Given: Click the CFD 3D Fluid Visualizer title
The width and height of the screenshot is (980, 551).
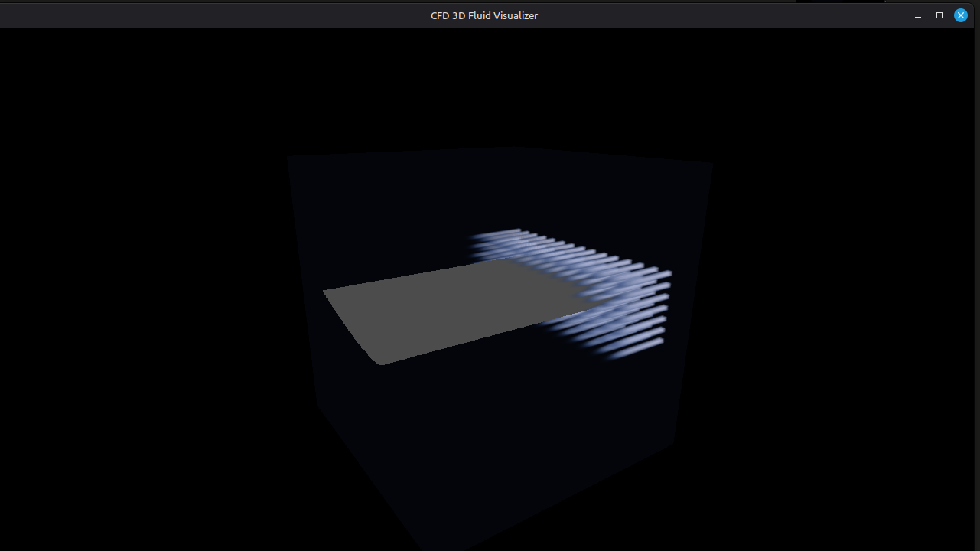Looking at the screenshot, I should [x=484, y=15].
